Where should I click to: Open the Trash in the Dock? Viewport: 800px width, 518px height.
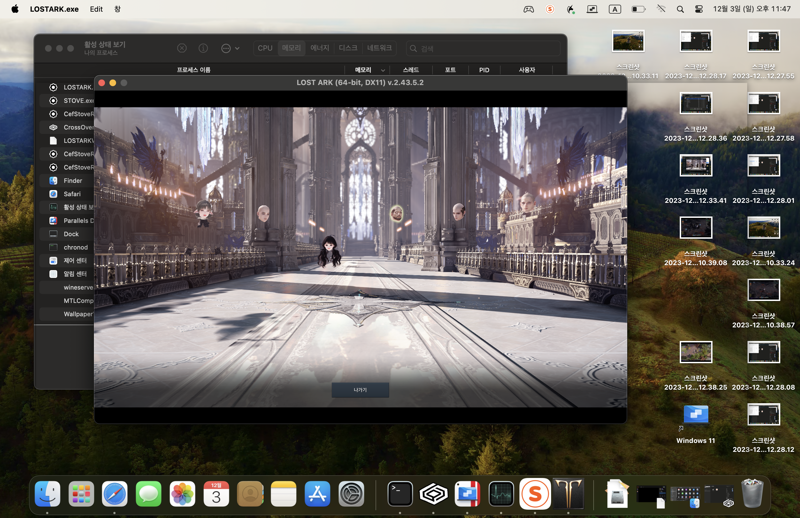click(x=752, y=494)
